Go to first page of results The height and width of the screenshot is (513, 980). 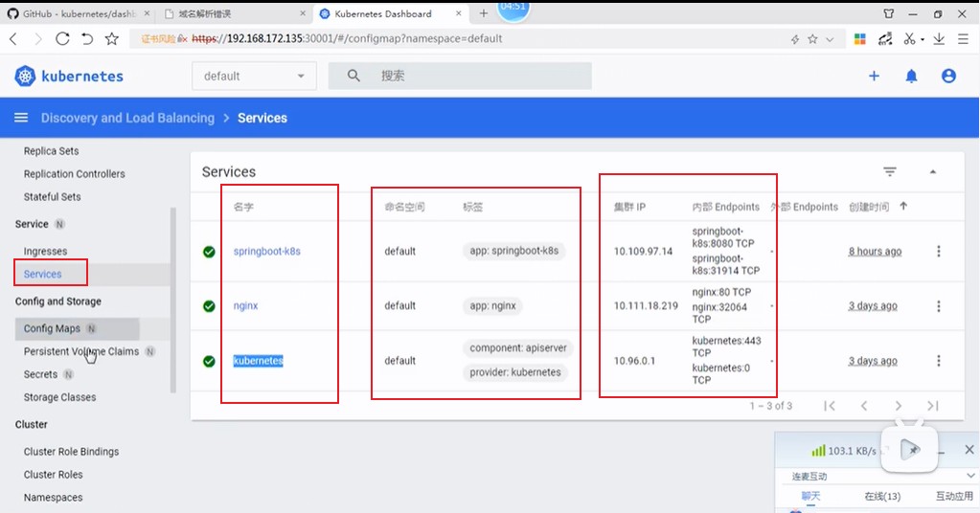(830, 406)
